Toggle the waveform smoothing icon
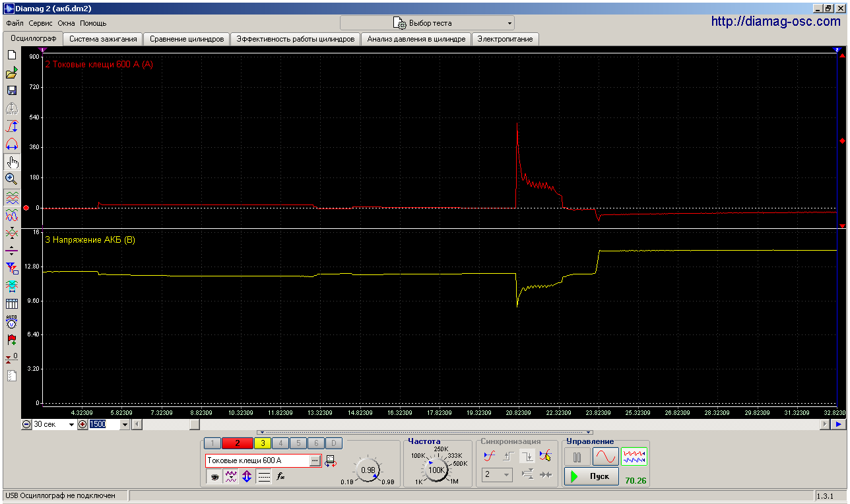The image size is (850, 504). point(231,476)
